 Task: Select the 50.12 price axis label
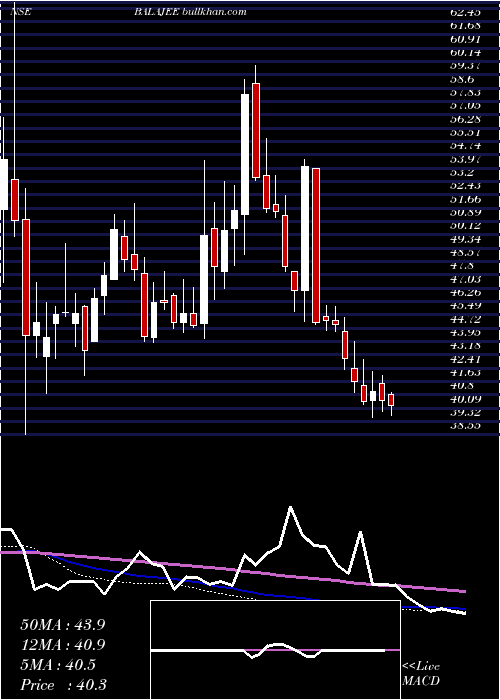(465, 226)
